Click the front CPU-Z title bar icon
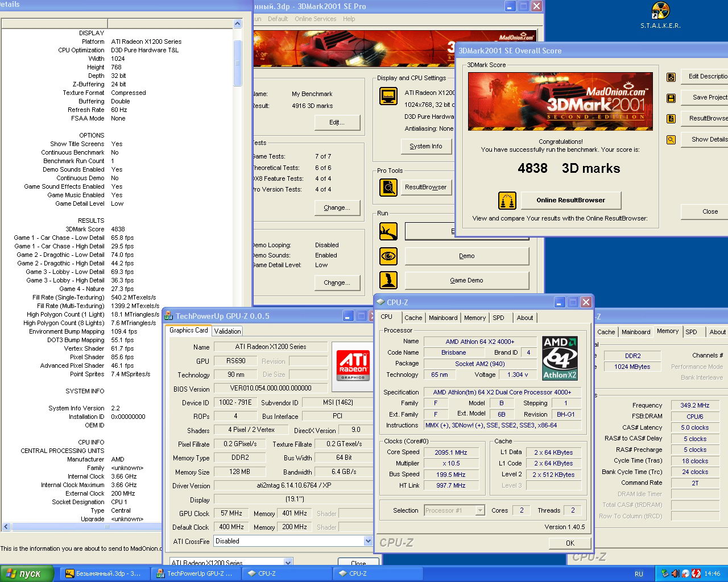728x582 pixels. (380, 302)
